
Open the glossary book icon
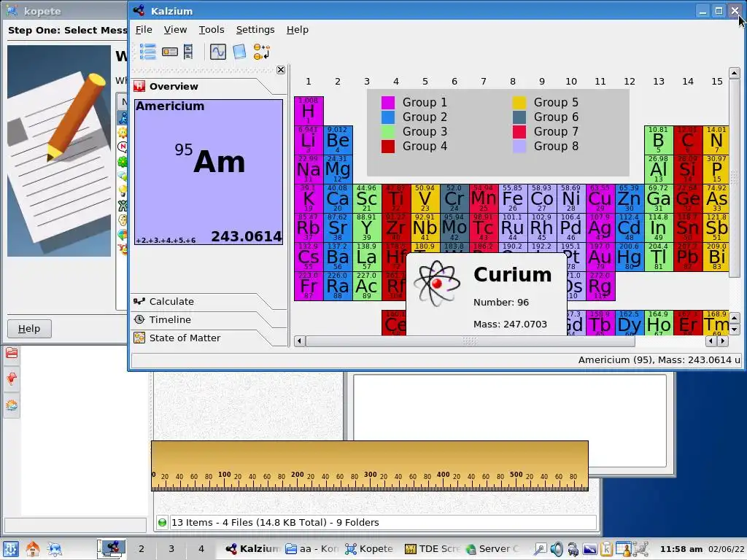coord(239,52)
